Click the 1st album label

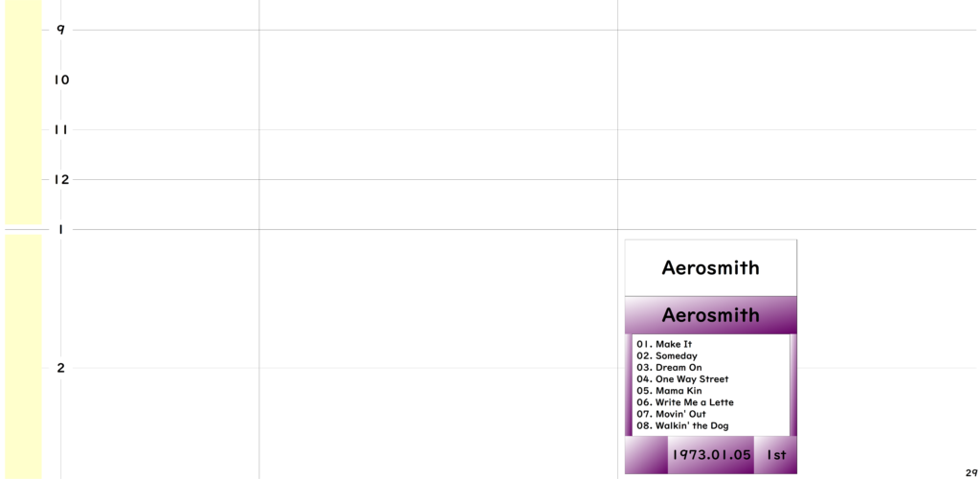tap(775, 455)
